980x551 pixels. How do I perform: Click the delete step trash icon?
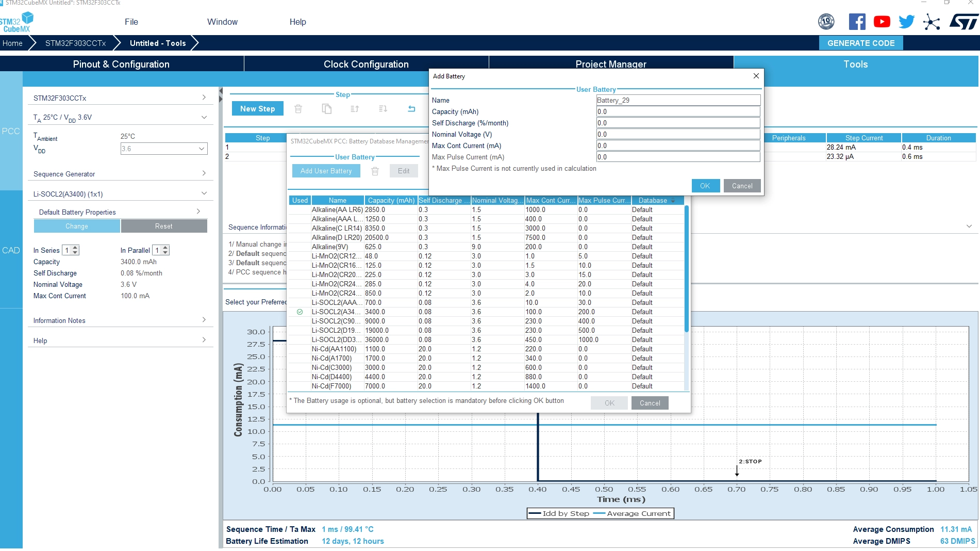(x=298, y=109)
